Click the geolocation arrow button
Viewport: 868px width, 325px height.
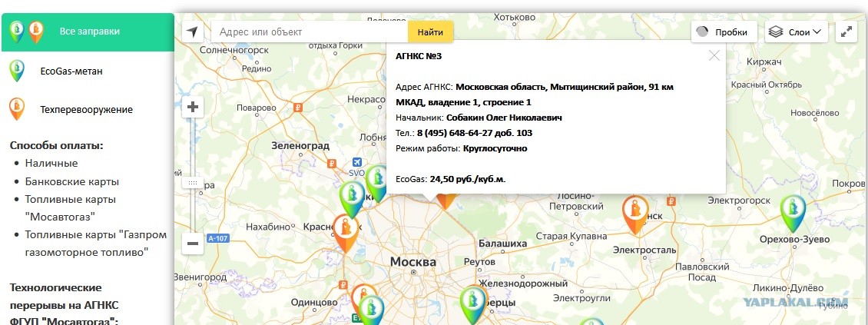(192, 32)
